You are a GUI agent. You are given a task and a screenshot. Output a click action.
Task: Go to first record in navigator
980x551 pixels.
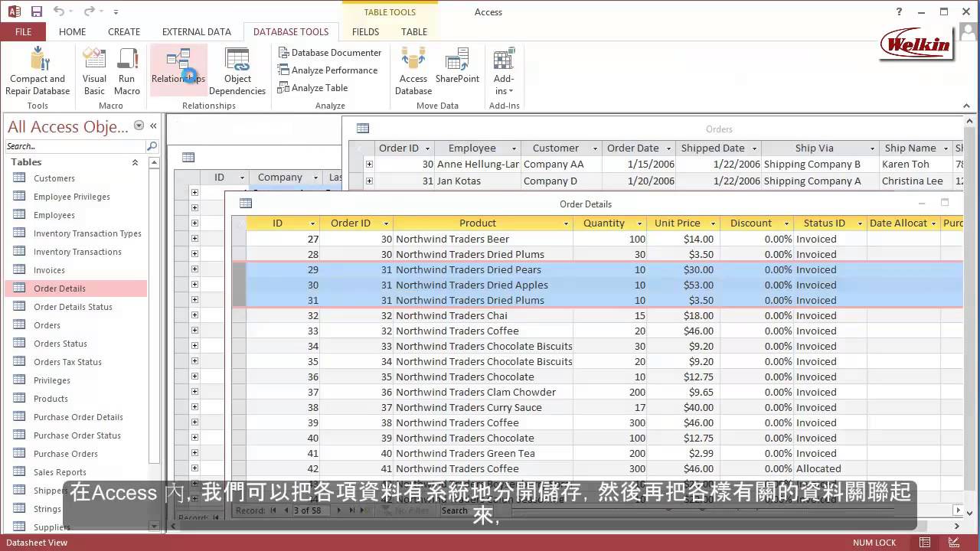[273, 510]
